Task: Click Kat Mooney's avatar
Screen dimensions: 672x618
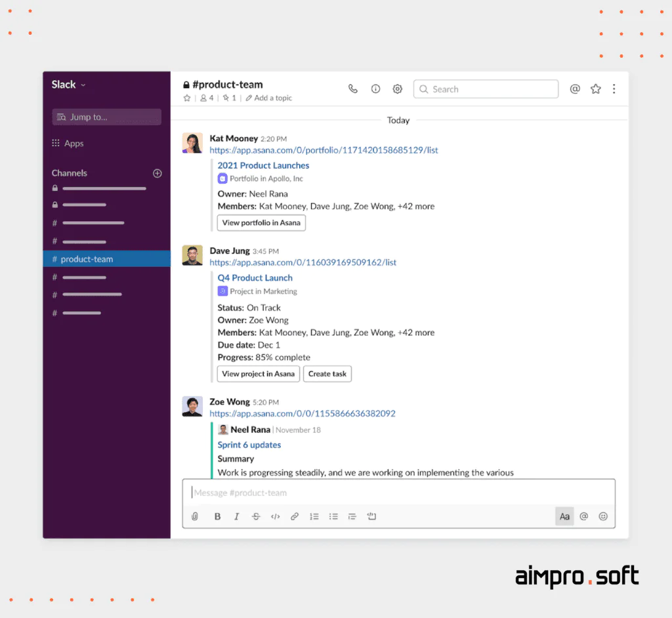Action: click(x=192, y=143)
